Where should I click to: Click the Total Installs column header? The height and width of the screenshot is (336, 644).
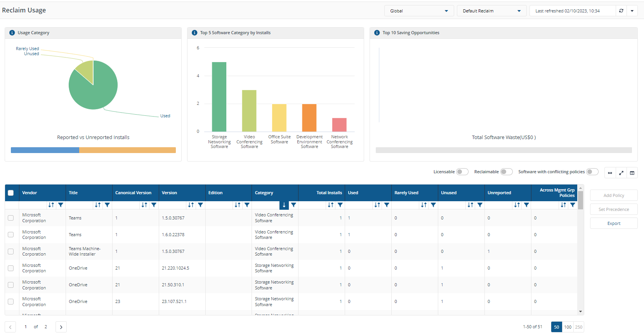[x=321, y=193]
